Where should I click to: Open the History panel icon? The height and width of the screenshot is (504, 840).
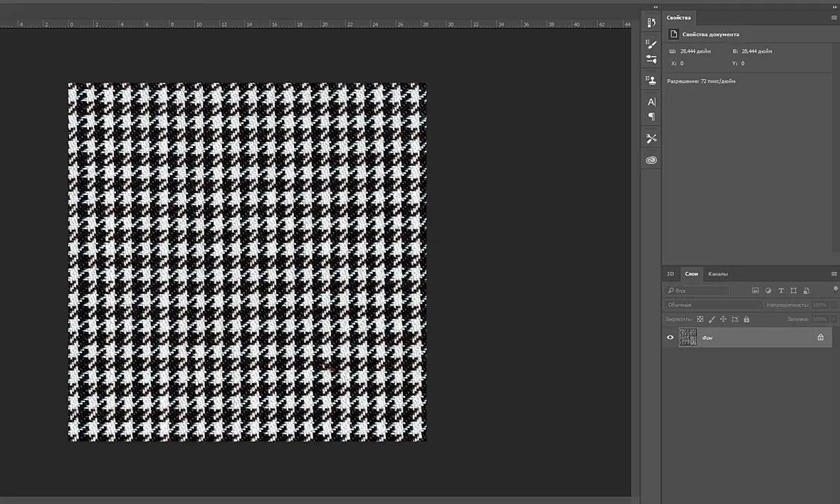point(651,23)
